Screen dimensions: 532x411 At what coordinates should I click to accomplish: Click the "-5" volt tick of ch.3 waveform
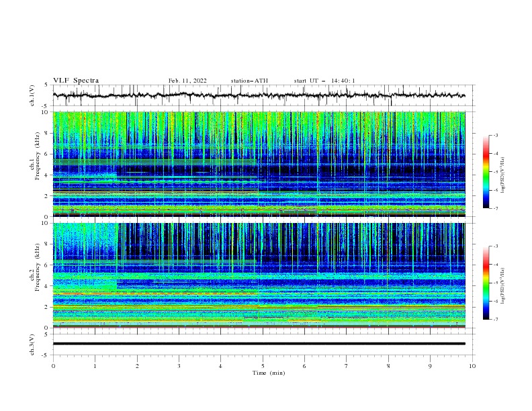tap(45, 355)
